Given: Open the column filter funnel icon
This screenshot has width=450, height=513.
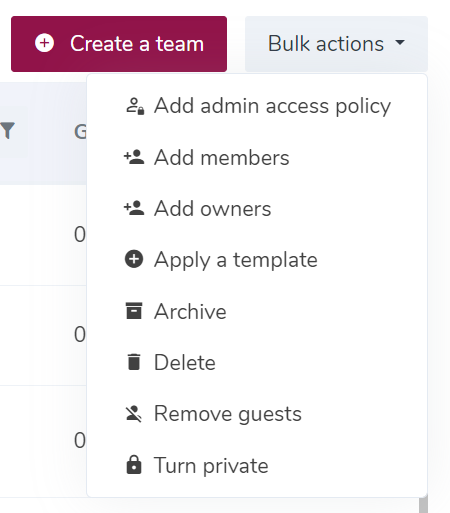Looking at the screenshot, I should coord(8,131).
